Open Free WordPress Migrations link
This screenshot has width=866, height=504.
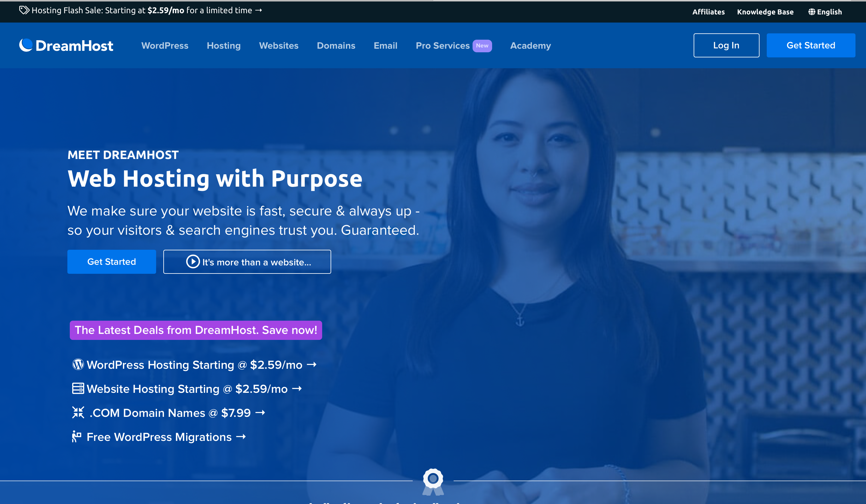(x=159, y=436)
